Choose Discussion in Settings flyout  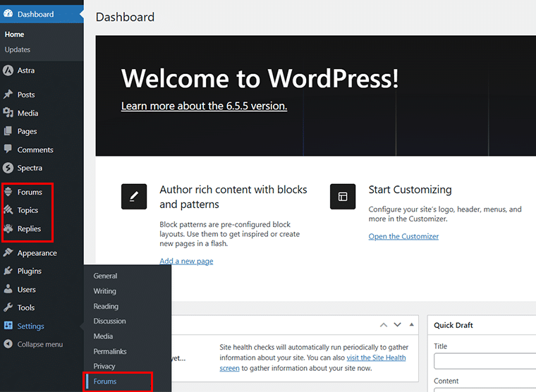(110, 321)
